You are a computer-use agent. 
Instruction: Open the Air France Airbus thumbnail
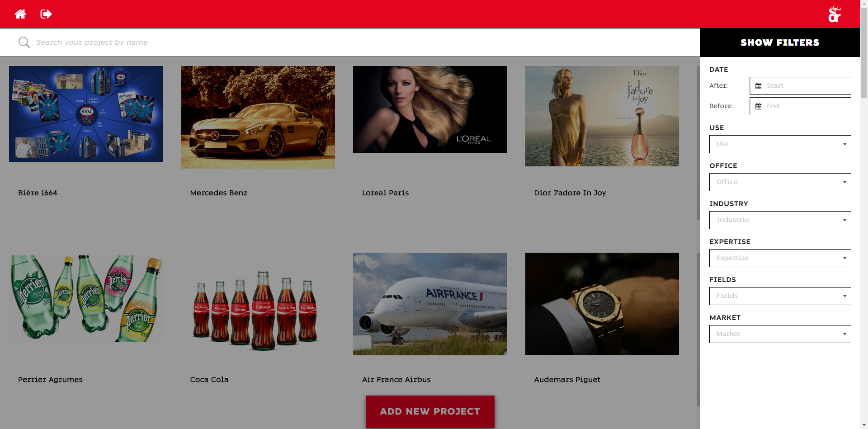pyautogui.click(x=430, y=304)
